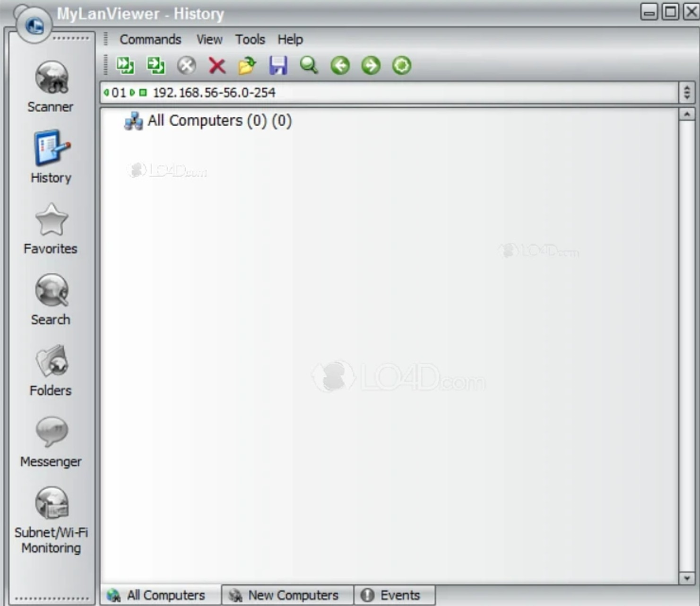Start quick scan with second green toolbar icon
This screenshot has height=606, width=700.
[156, 65]
